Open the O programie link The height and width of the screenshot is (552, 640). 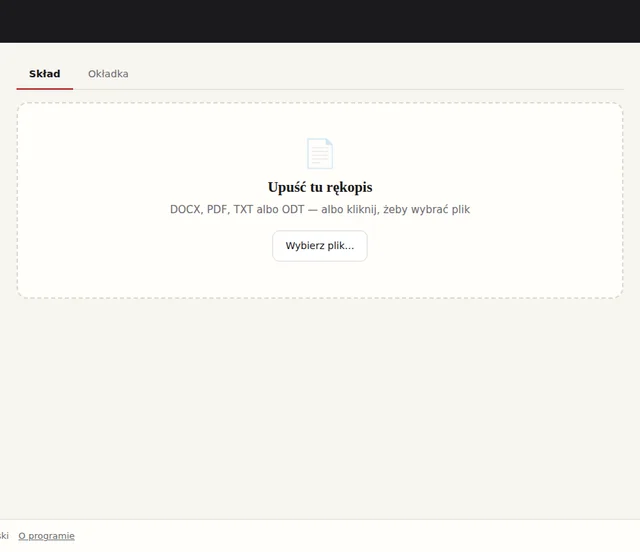pos(47,536)
